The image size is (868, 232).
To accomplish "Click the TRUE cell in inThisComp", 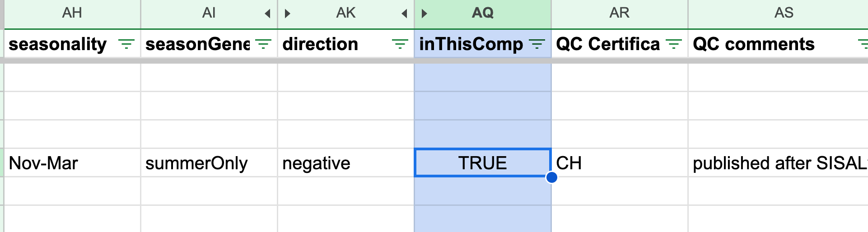I will tap(483, 163).
